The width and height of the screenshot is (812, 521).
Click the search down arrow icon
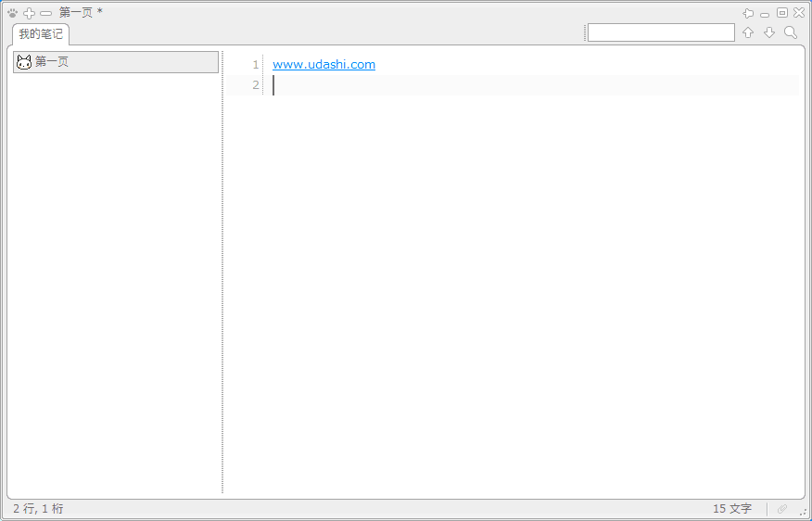point(769,32)
